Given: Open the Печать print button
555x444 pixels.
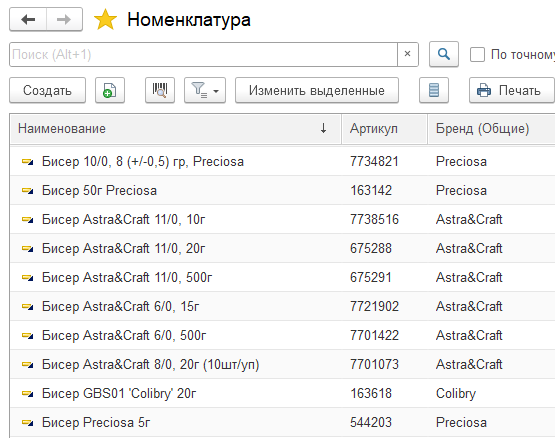Looking at the screenshot, I should (x=512, y=90).
